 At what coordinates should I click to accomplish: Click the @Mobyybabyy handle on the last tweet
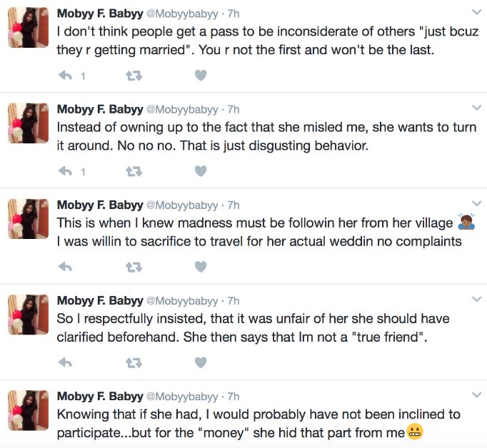[x=182, y=397]
